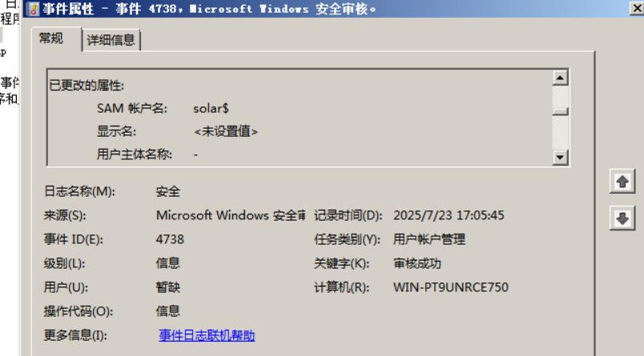Click scroll up arrow in description box
Viewport: 644px width, 356px height.
pos(560,78)
